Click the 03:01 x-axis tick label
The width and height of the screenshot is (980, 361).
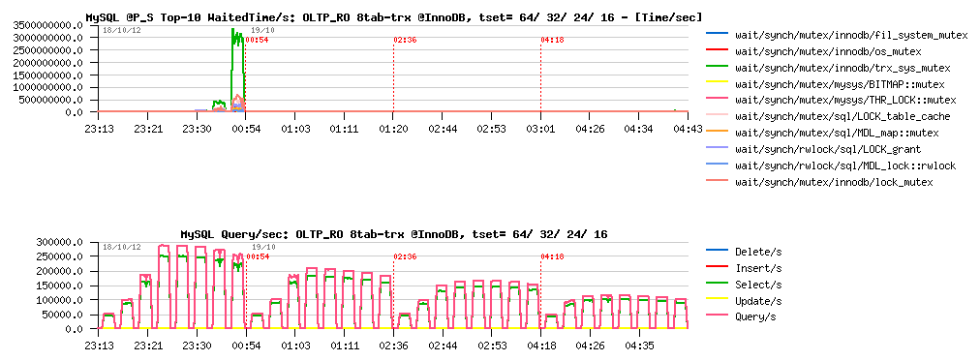pos(540,130)
